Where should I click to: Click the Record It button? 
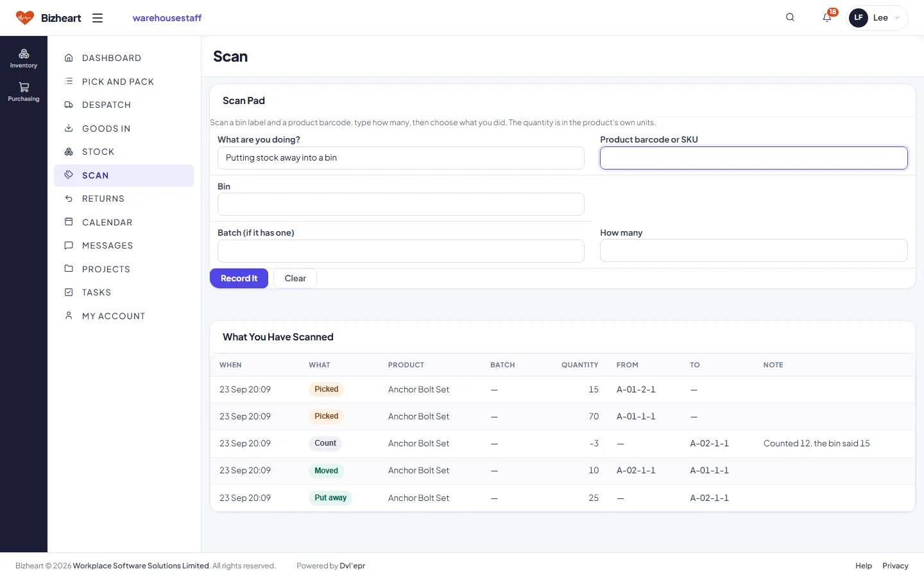[239, 278]
